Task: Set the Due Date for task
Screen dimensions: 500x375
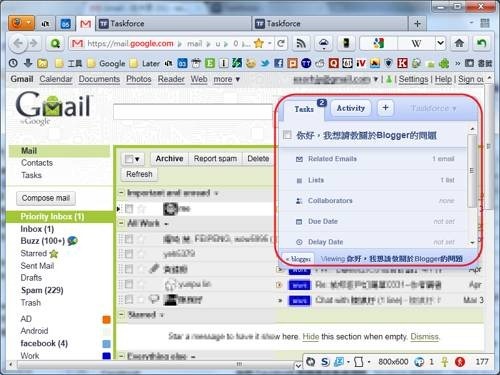Action: [373, 221]
